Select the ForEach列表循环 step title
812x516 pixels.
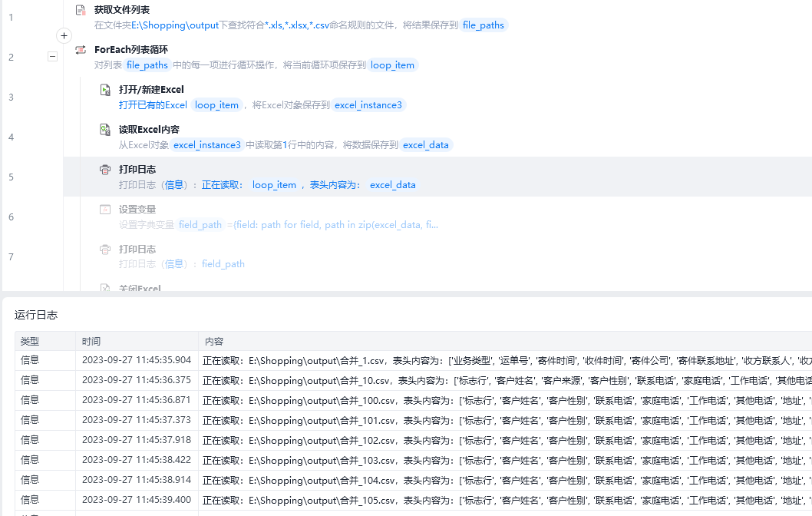(x=131, y=50)
